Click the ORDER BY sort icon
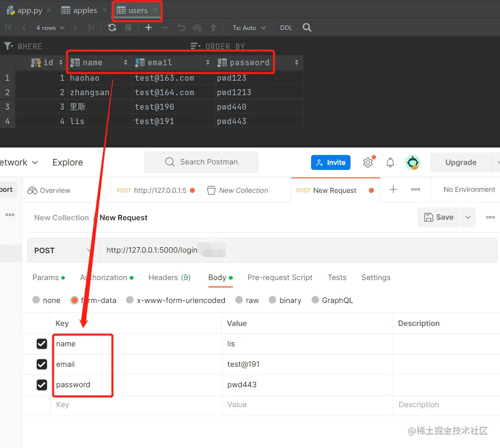The image size is (500, 448). pos(195,46)
